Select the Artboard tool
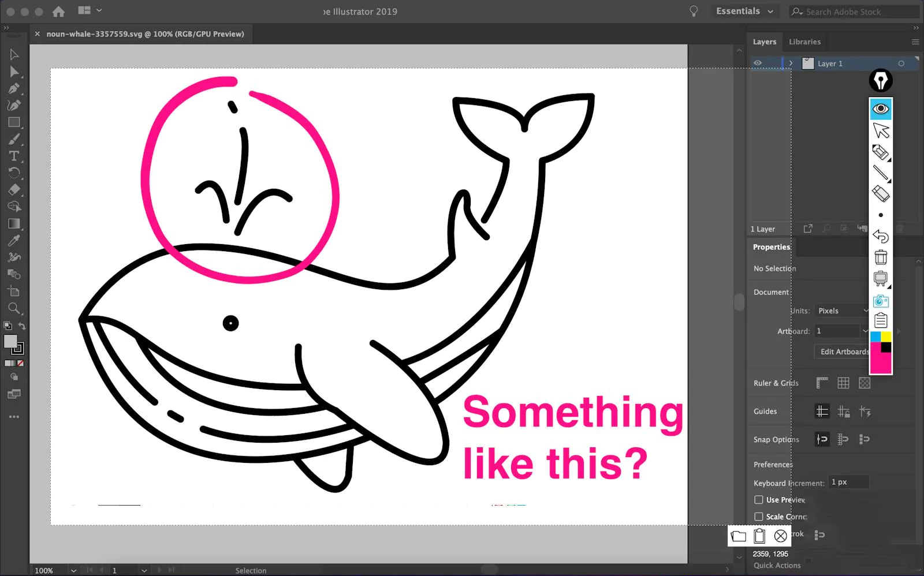 tap(14, 291)
